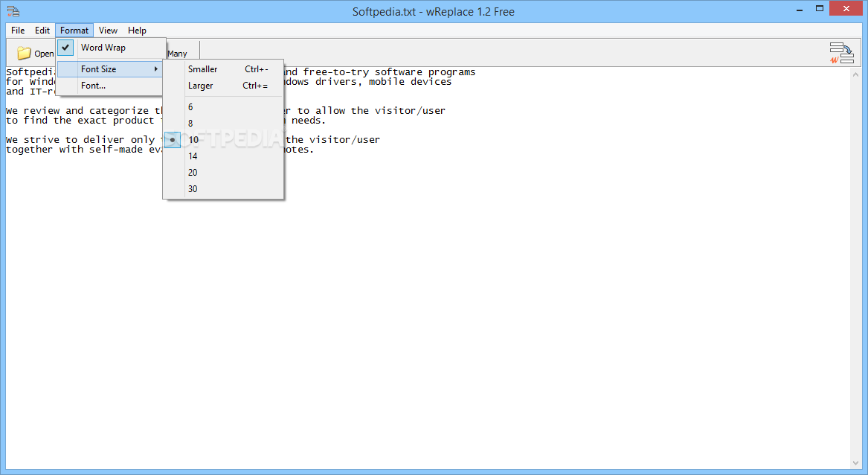This screenshot has height=475, width=868.
Task: Set font size to 6
Action: pos(224,107)
